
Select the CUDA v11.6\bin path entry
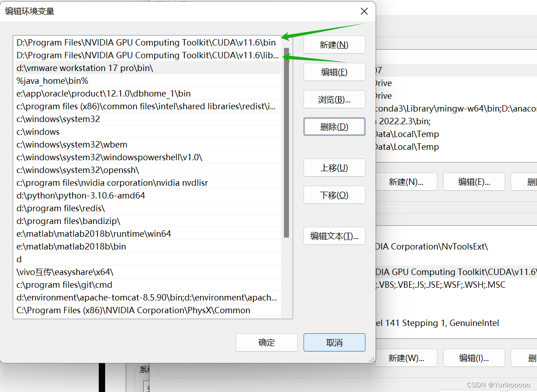tap(148, 42)
